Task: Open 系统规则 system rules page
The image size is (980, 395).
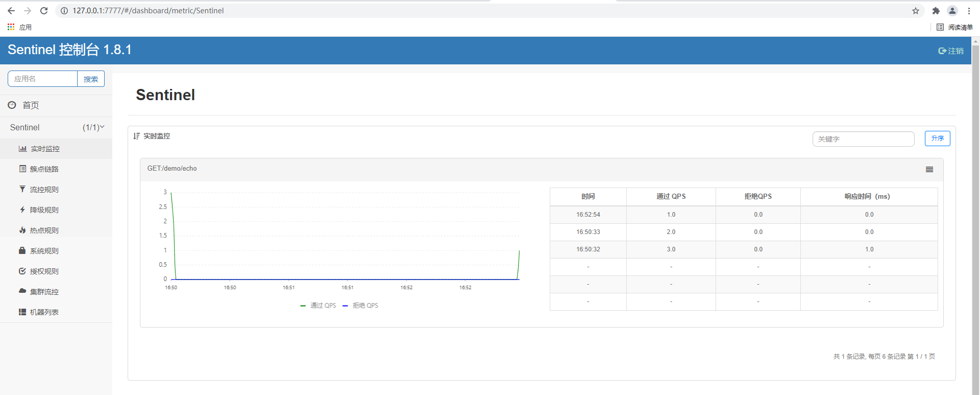Action: (56, 251)
